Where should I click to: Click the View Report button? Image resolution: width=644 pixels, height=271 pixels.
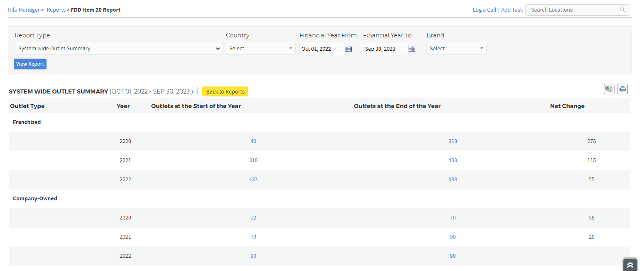click(x=30, y=64)
